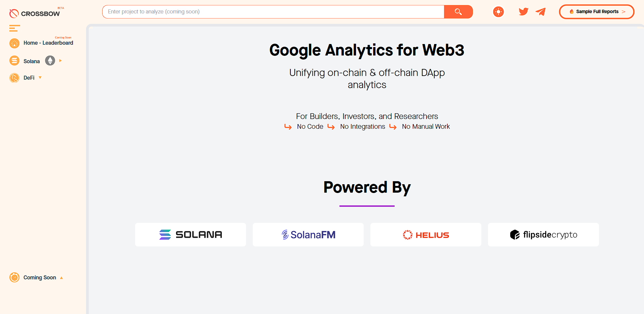644x314 pixels.
Task: Click the Sample Full Reports button
Action: click(597, 11)
